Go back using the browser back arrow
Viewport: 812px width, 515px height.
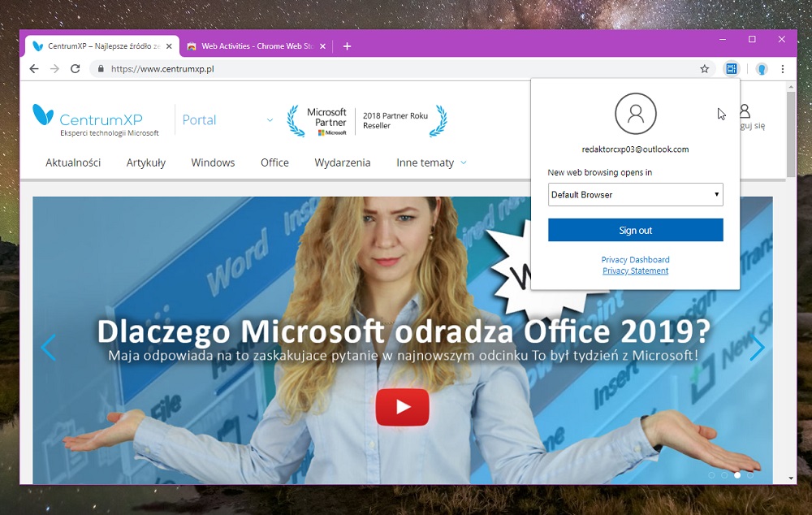(34, 69)
